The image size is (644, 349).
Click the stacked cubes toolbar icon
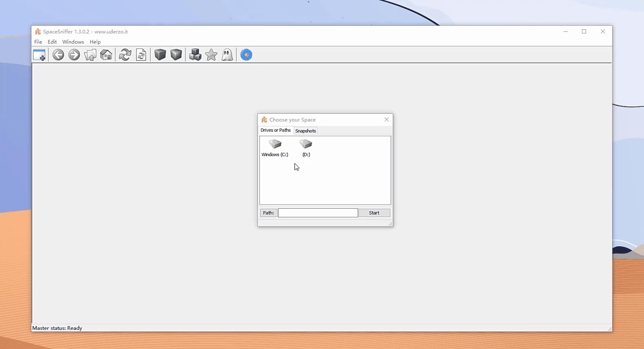point(195,55)
